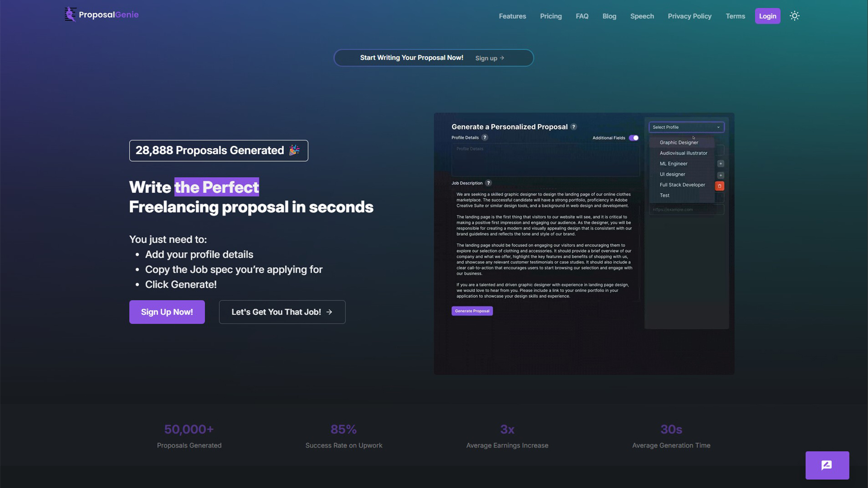868x488 pixels.
Task: Open the chat widget in the corner
Action: [827, 465]
